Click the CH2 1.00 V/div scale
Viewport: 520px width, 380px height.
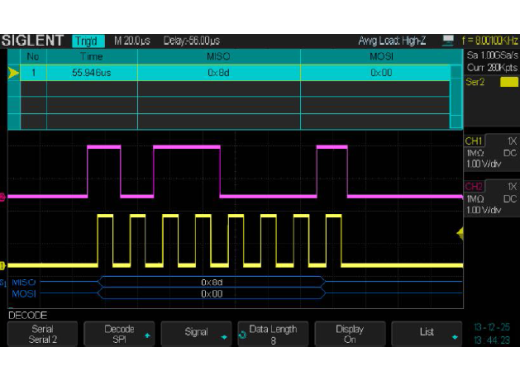tap(484, 210)
